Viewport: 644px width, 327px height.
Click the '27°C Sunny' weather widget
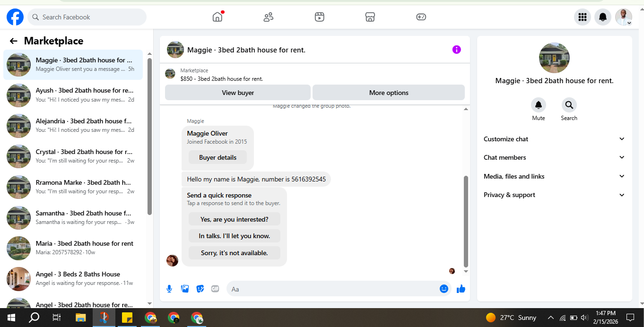[x=511, y=318]
